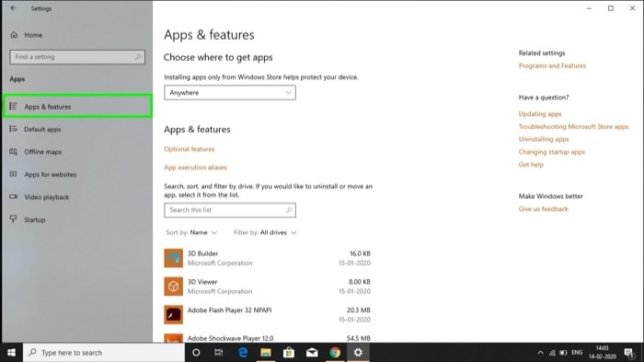Click the battery tray icon
Viewport: 644px width, 362px height.
pyautogui.click(x=563, y=353)
